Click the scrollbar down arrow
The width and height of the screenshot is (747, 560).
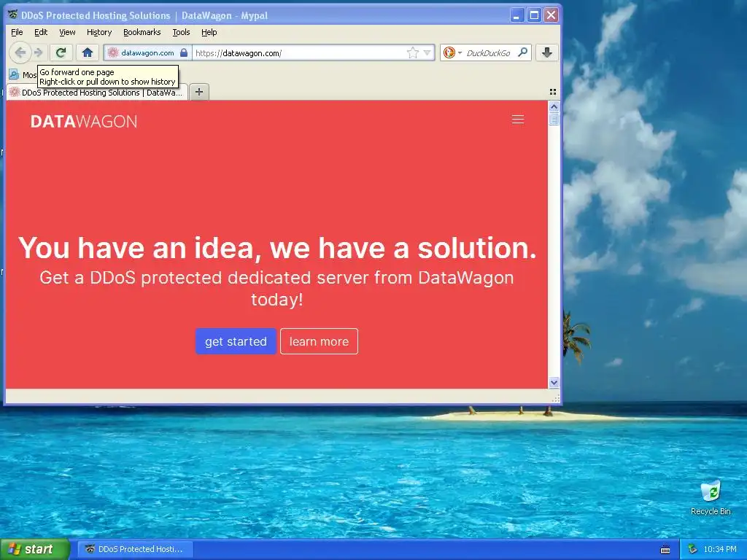click(554, 382)
